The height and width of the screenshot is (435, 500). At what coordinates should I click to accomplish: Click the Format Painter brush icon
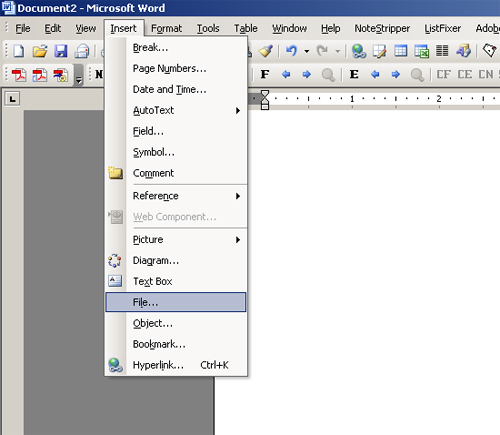[266, 51]
